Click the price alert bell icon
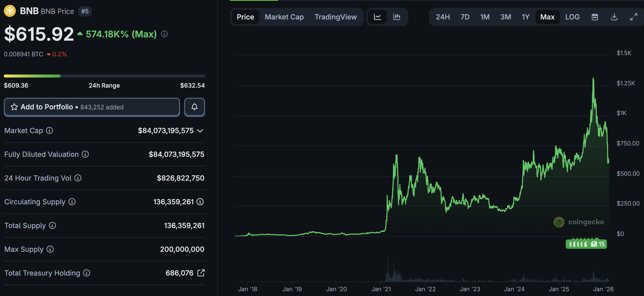The image size is (644, 296). pyautogui.click(x=194, y=107)
